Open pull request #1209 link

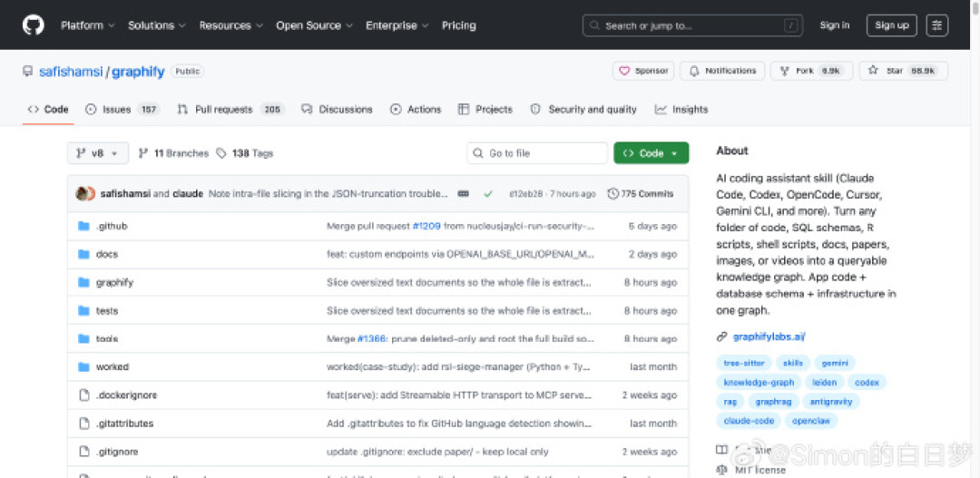click(x=426, y=226)
